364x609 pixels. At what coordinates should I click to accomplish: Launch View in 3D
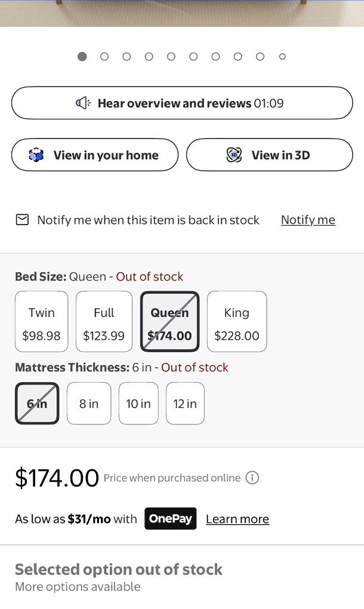click(x=270, y=155)
